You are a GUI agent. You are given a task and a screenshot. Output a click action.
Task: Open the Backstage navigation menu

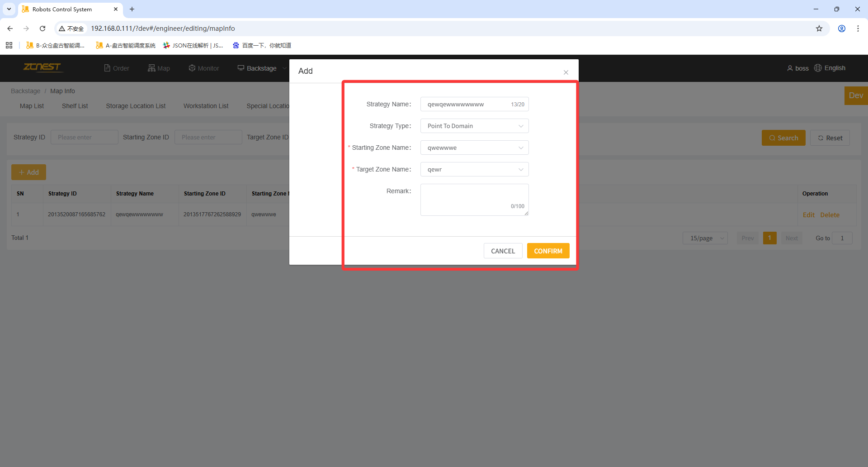261,68
